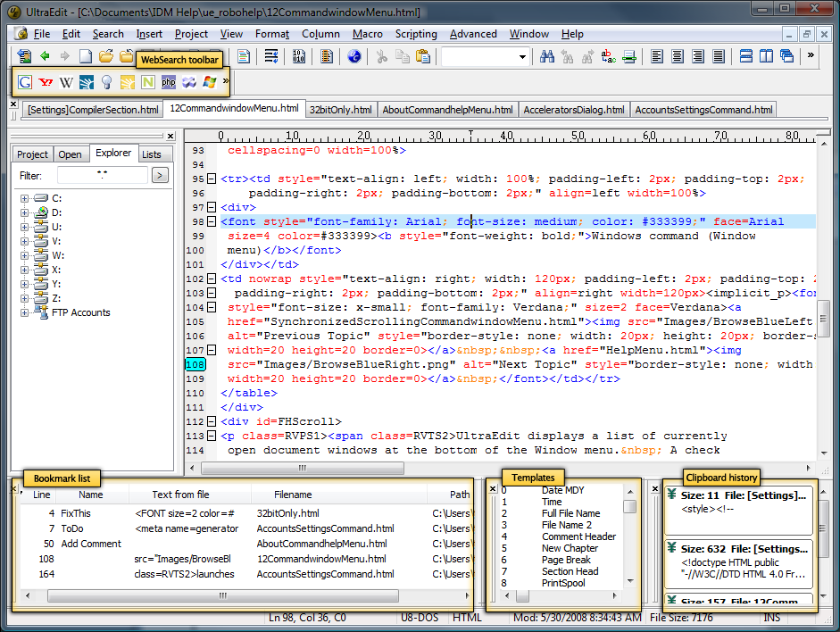Click the light bulb search icon

106,82
